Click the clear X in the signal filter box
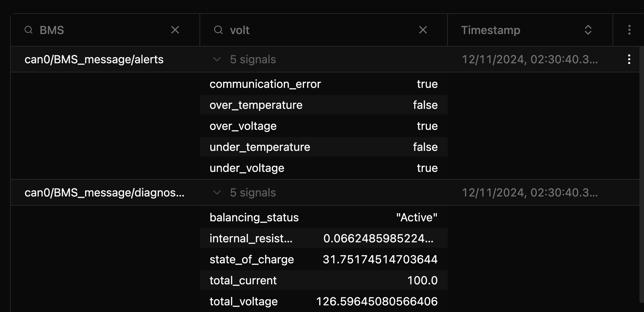Image resolution: width=644 pixels, height=312 pixels. pyautogui.click(x=423, y=30)
